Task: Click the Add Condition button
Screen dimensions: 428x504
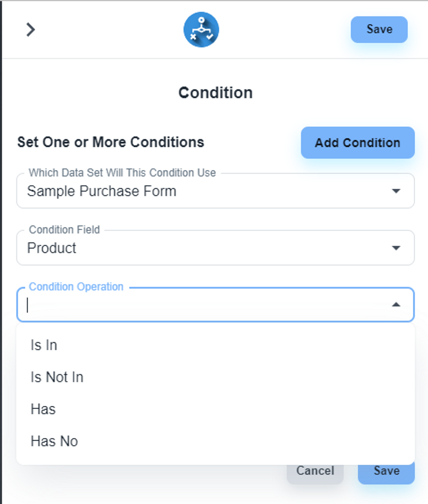Action: pos(358,143)
